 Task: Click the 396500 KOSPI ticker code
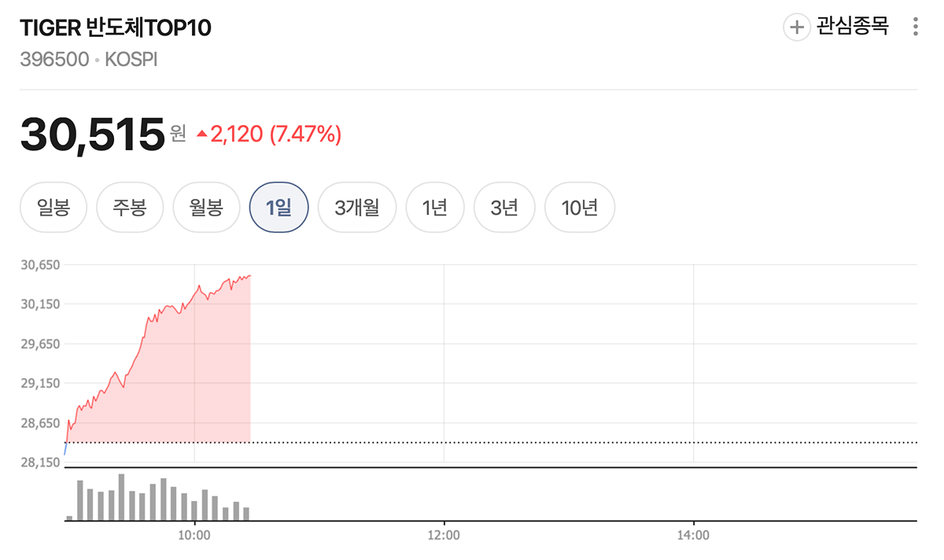point(89,60)
